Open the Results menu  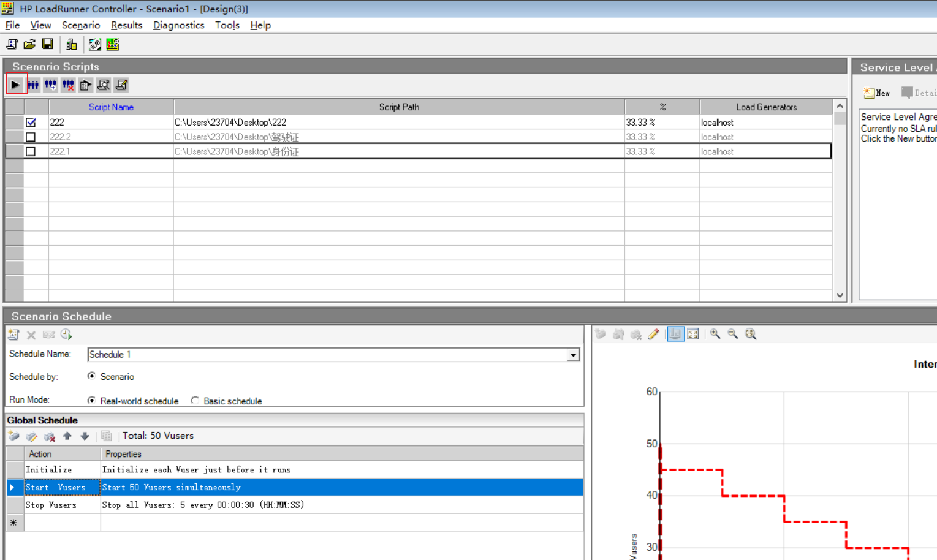pos(126,25)
